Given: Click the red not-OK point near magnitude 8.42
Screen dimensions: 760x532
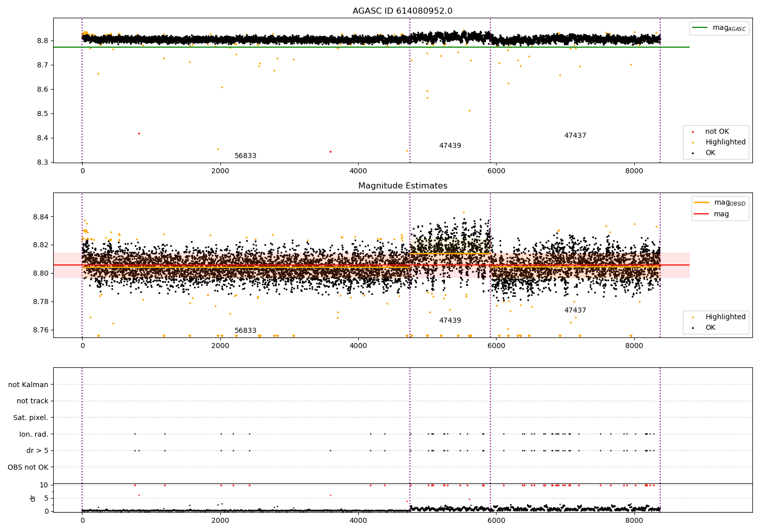Looking at the screenshot, I should point(139,133).
